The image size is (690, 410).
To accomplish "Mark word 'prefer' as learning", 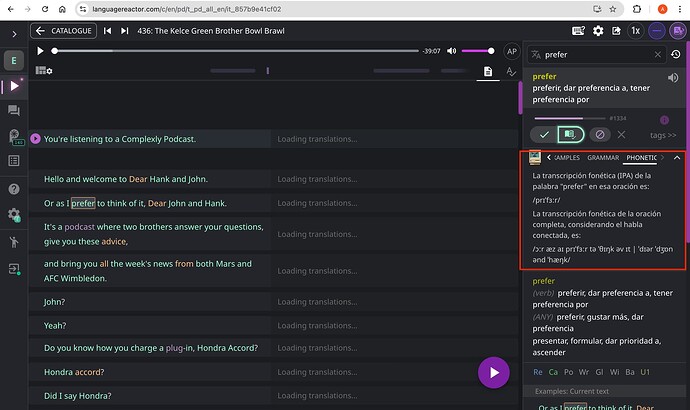I will pyautogui.click(x=569, y=134).
